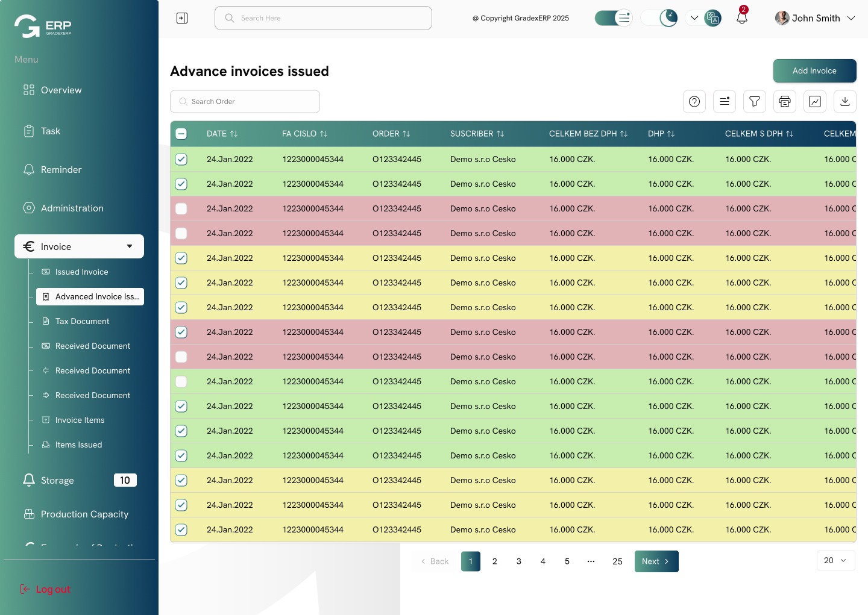Click the sidebar collapse icon
Image resolution: width=868 pixels, height=615 pixels.
pos(182,18)
